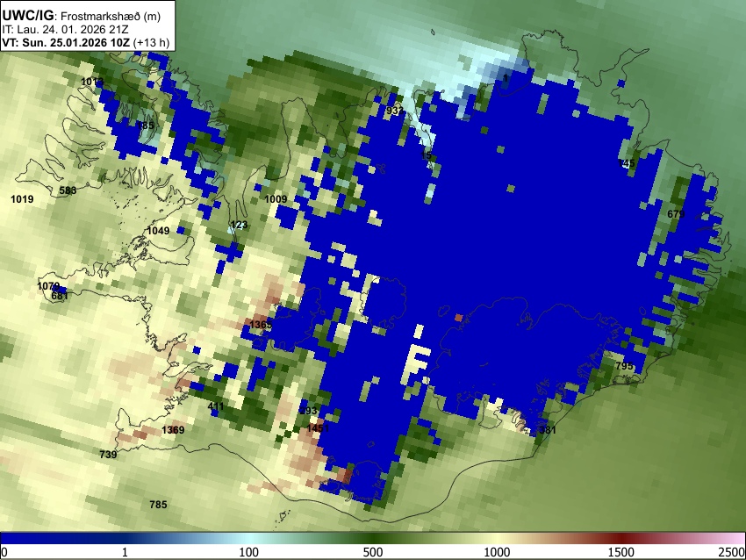Click the map value 293
Screen dimensions: 746x560
[x=308, y=411]
